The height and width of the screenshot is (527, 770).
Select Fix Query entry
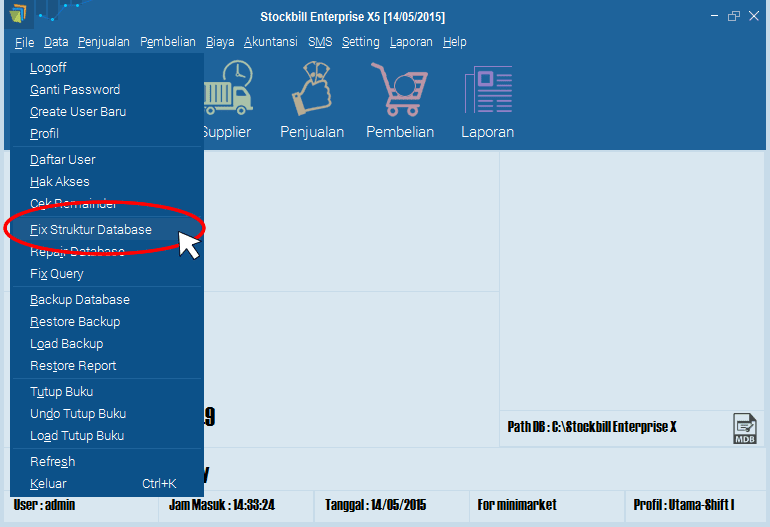pyautogui.click(x=107, y=274)
